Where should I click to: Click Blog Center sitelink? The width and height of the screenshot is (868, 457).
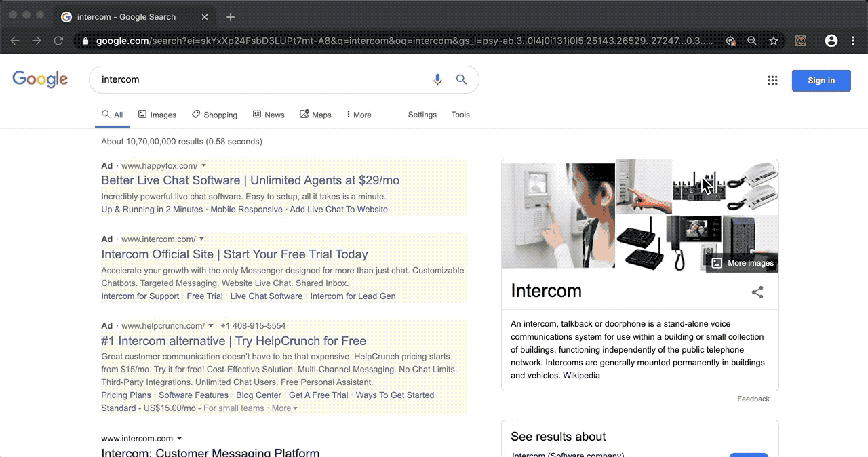pyautogui.click(x=258, y=395)
